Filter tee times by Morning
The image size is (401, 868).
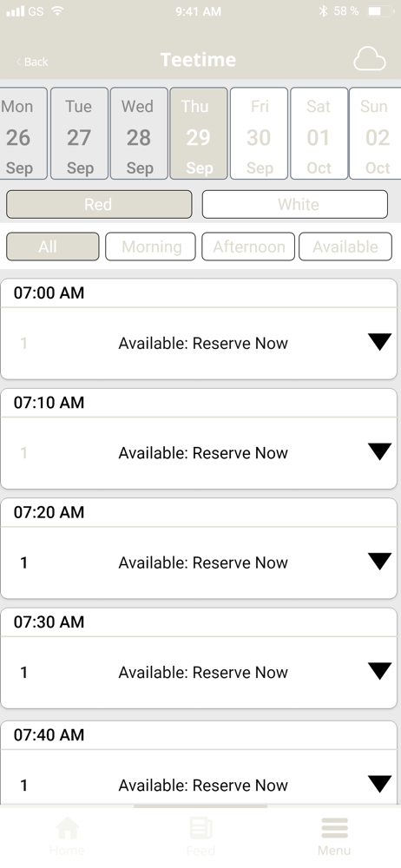[x=151, y=247]
